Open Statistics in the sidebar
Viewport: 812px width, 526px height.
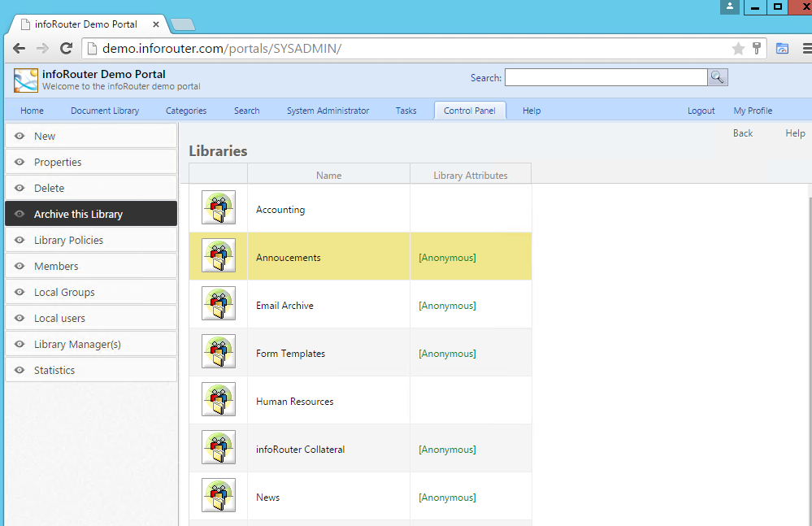pyautogui.click(x=91, y=370)
